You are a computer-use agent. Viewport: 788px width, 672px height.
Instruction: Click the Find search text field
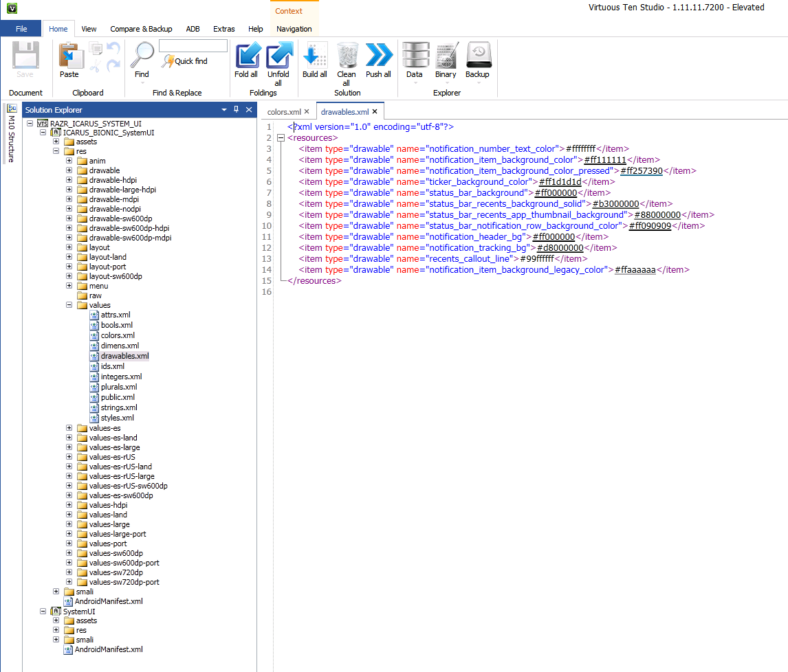(193, 46)
